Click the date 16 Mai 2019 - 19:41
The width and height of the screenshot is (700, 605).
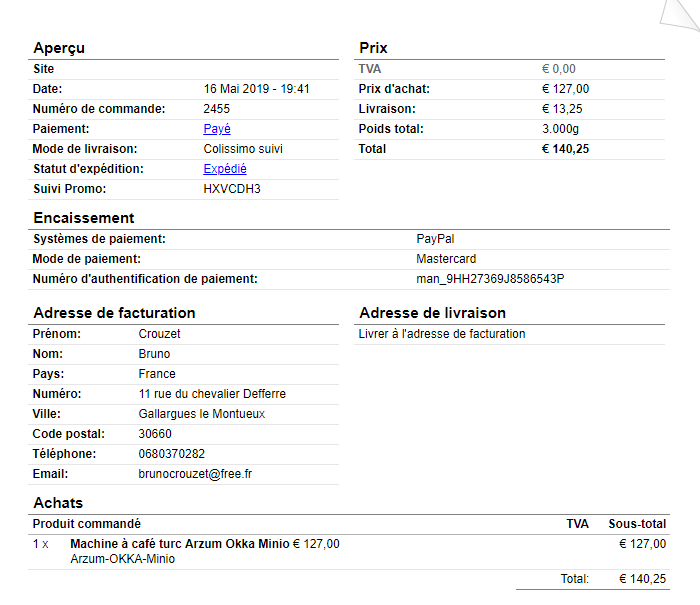tap(257, 89)
